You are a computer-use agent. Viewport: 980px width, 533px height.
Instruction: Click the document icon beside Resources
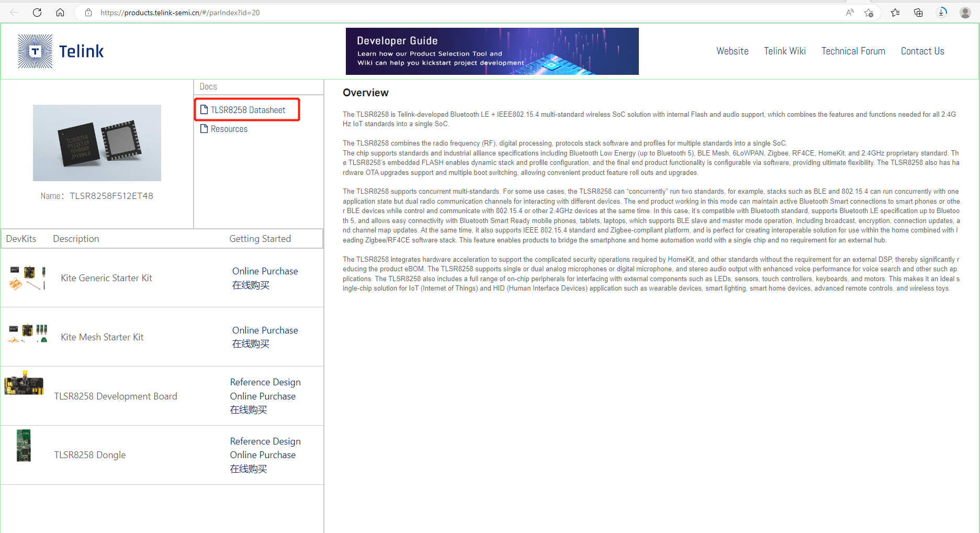tap(205, 128)
